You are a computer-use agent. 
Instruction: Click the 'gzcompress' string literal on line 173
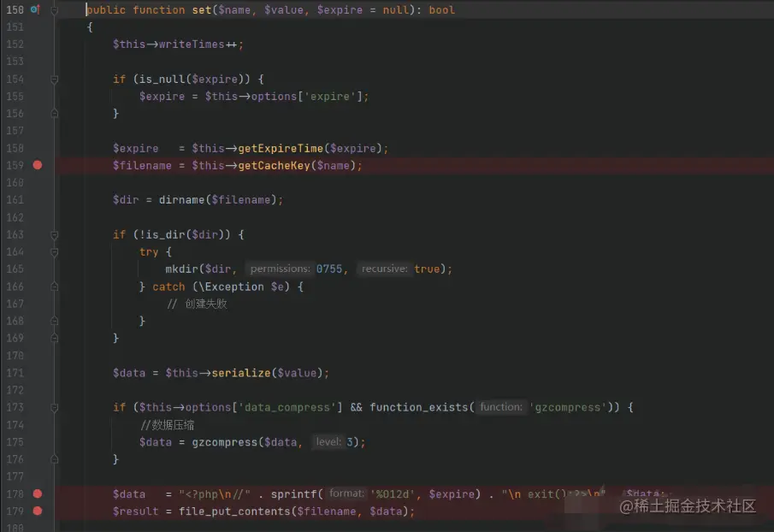pos(568,408)
